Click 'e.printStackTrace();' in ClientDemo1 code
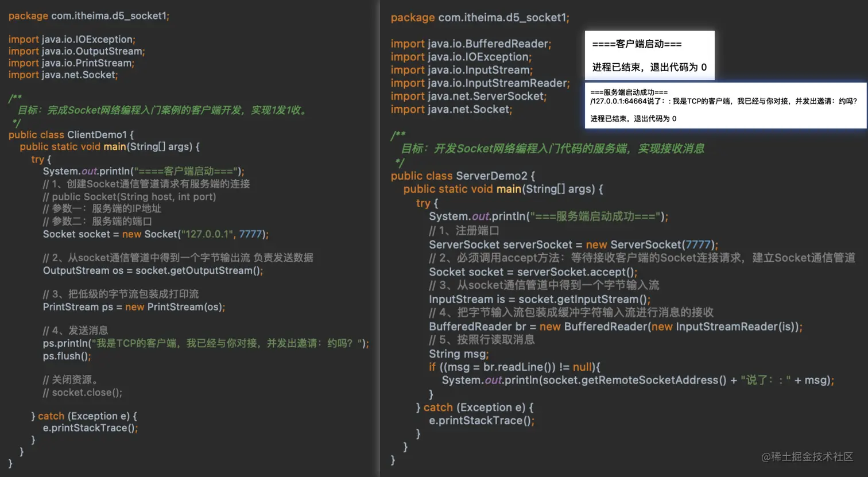The image size is (868, 477). coord(90,428)
